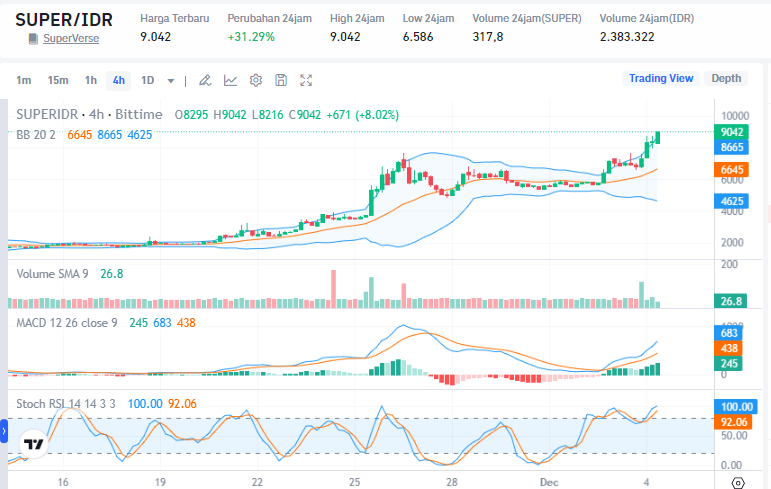Click the Volume 24jam(IDR) 2.383.322 value

627,37
